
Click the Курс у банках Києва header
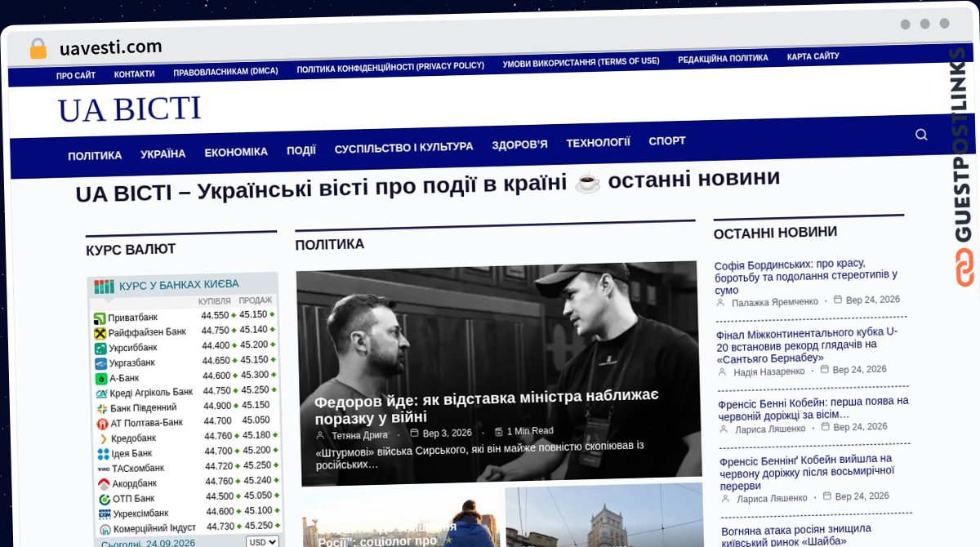[179, 285]
